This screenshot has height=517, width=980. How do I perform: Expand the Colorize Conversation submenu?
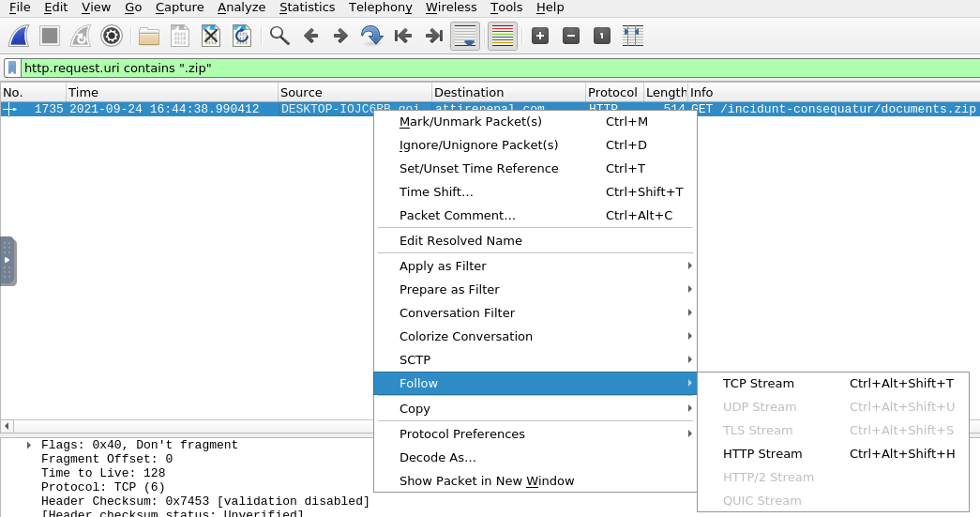pyautogui.click(x=535, y=336)
